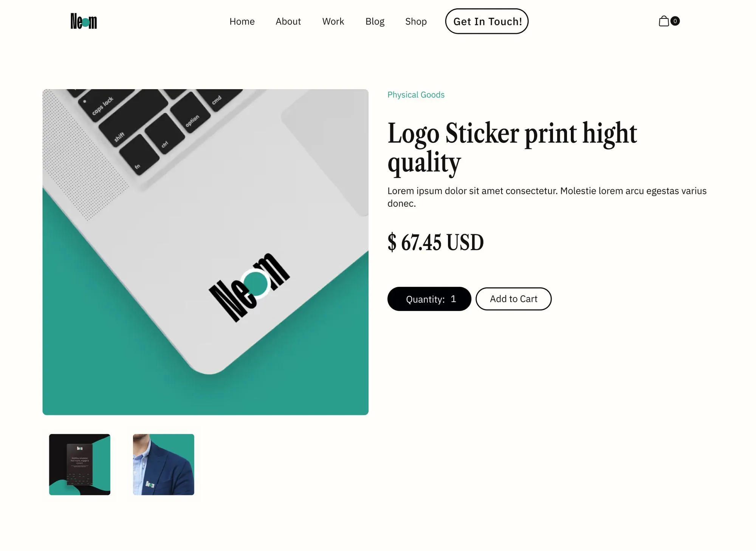View the blue blazer thumbnail image
The width and height of the screenshot is (756, 551).
point(164,464)
